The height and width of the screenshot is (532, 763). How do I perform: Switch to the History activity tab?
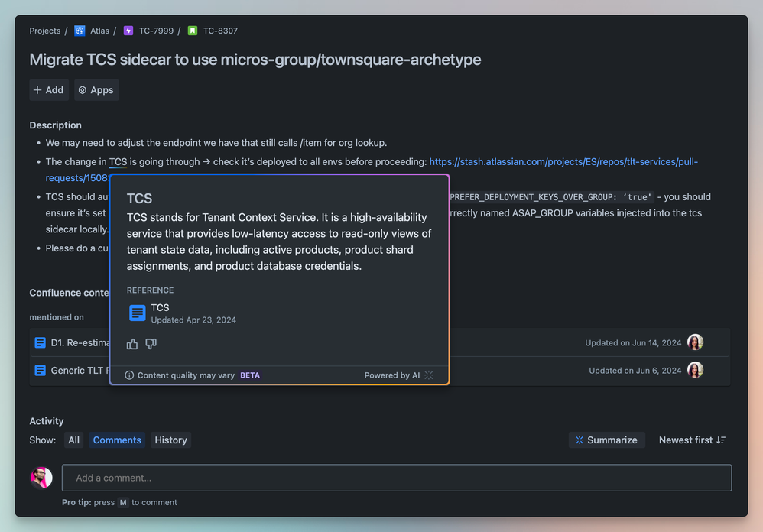coord(170,440)
